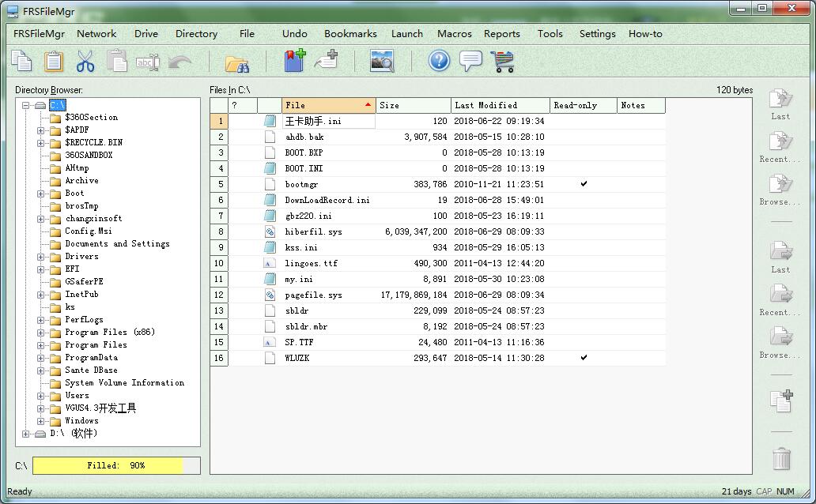Expand the D:\ drive node
This screenshot has width=816, height=504.
[x=25, y=434]
